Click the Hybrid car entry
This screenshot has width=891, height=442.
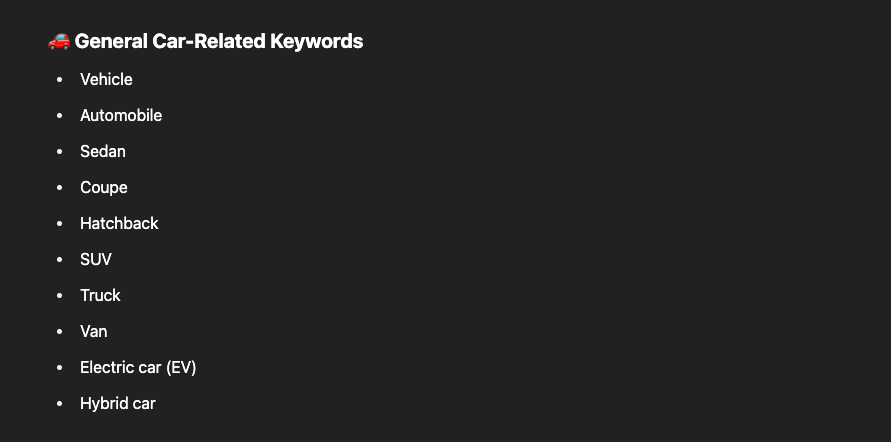point(118,403)
